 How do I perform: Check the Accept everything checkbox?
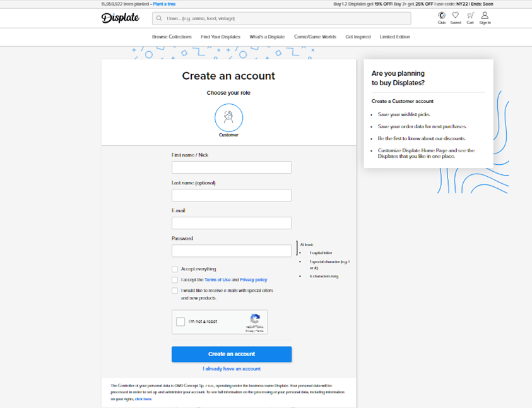tap(175, 269)
